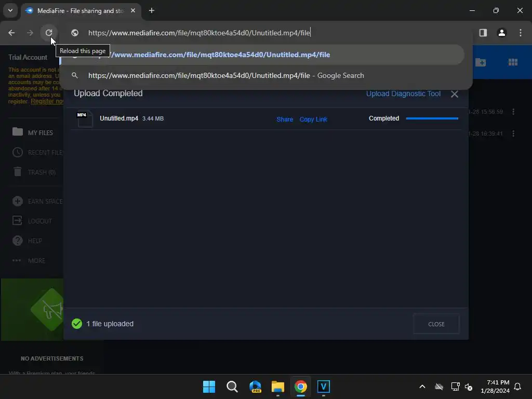Screen dimensions: 532x399
Task: Go back to previous page
Action: (11, 33)
